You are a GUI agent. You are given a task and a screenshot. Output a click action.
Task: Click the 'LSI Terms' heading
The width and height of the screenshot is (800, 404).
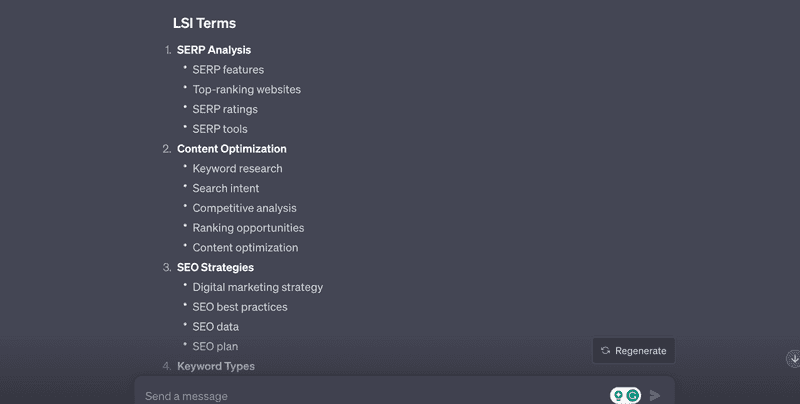(x=204, y=23)
